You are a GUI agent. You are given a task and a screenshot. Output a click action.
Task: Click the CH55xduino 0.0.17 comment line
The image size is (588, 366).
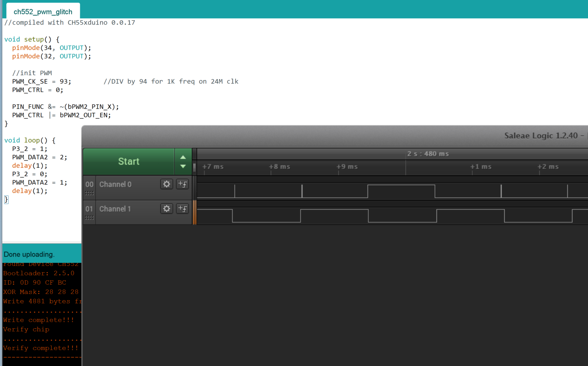pyautogui.click(x=70, y=23)
